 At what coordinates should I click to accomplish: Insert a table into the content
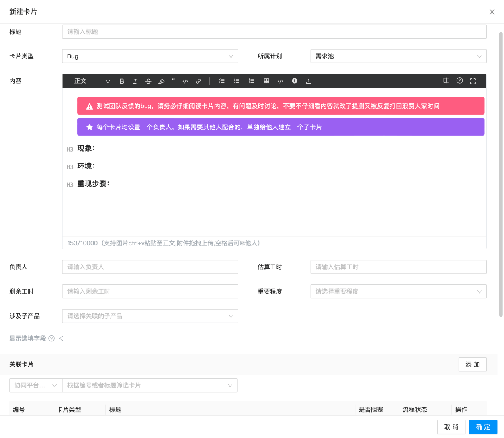[x=266, y=81]
